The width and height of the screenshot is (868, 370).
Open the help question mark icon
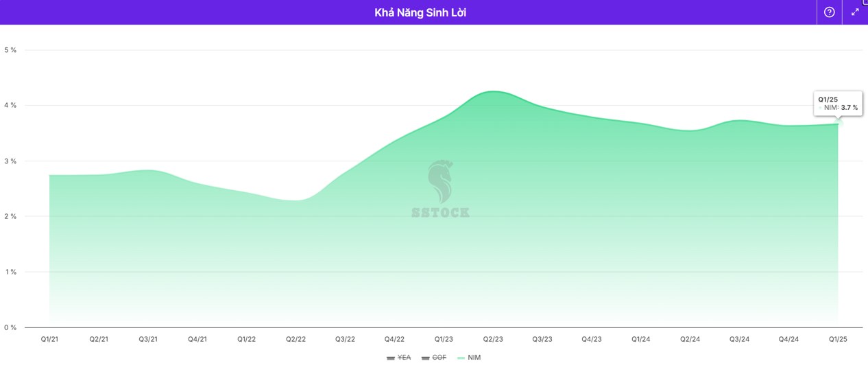tap(829, 12)
